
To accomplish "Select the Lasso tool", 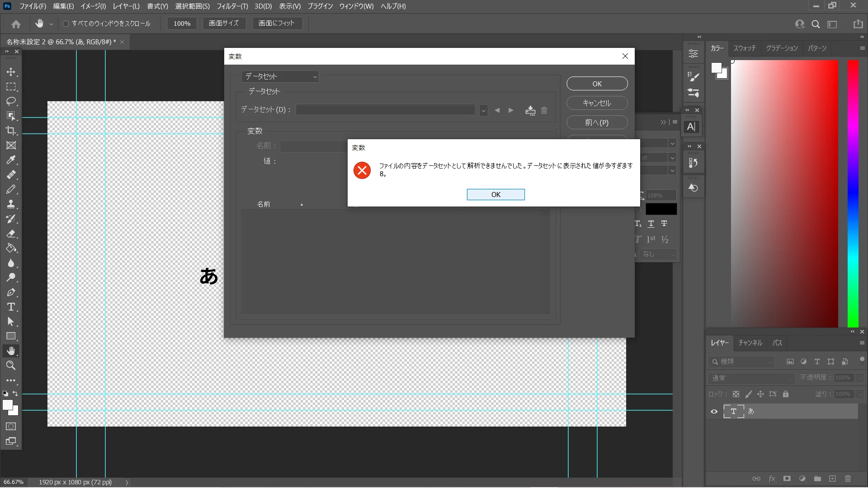I will coord(11,101).
